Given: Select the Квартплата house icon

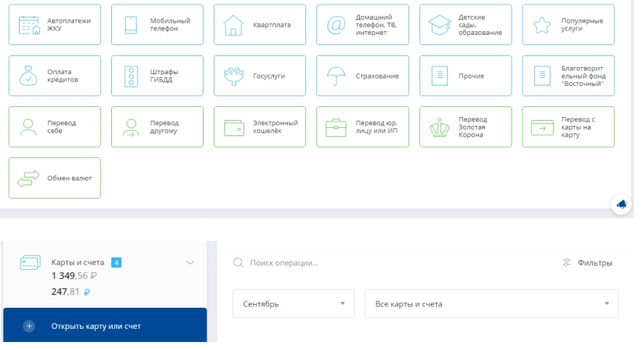Looking at the screenshot, I should pos(233,25).
